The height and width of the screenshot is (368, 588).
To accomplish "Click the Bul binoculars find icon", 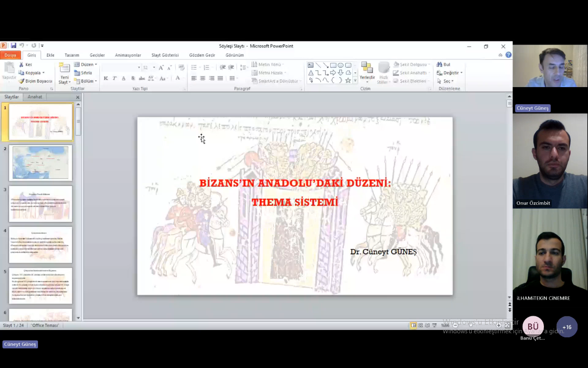I will (x=439, y=65).
